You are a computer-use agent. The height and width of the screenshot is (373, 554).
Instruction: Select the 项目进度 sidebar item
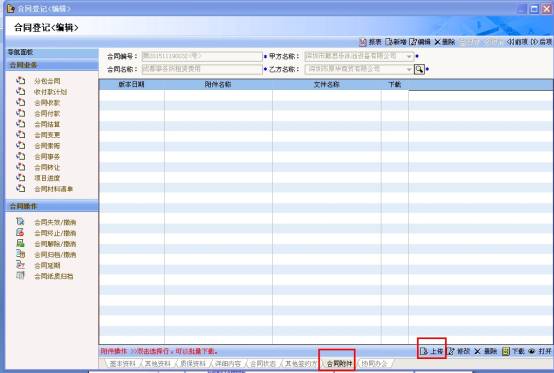pos(47,178)
